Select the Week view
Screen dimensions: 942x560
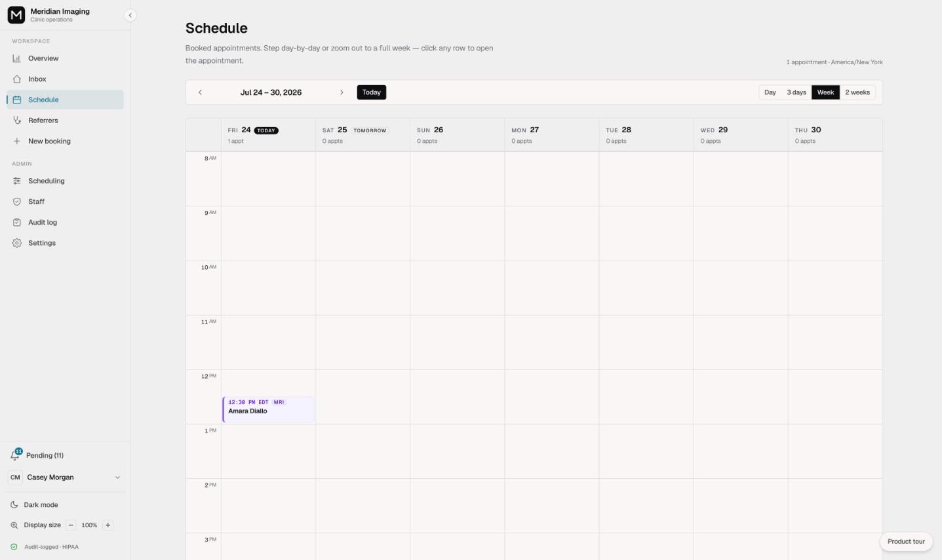(x=825, y=92)
